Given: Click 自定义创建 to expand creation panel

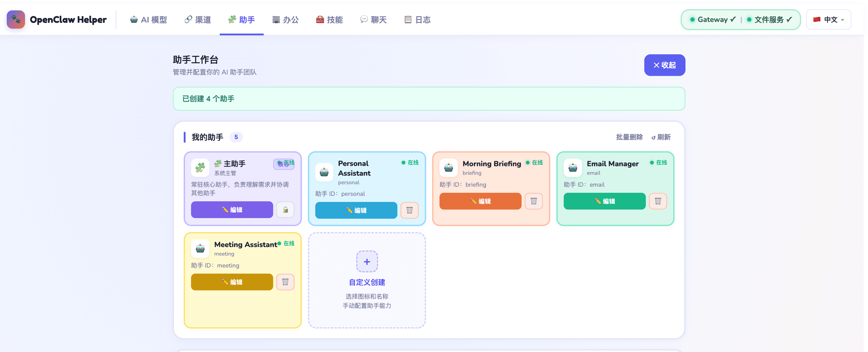Looking at the screenshot, I should (x=367, y=282).
